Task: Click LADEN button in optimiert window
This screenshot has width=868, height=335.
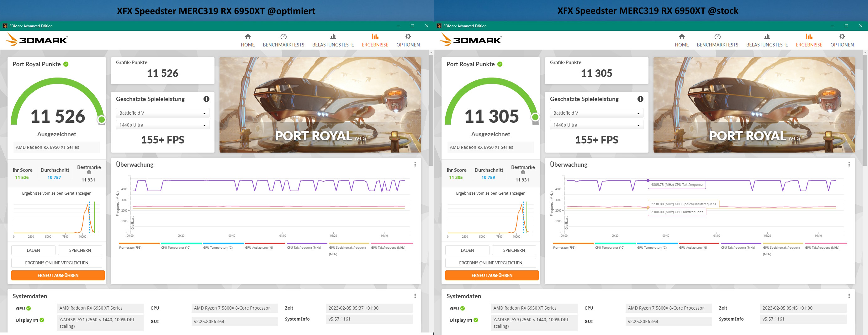Action: tap(33, 250)
